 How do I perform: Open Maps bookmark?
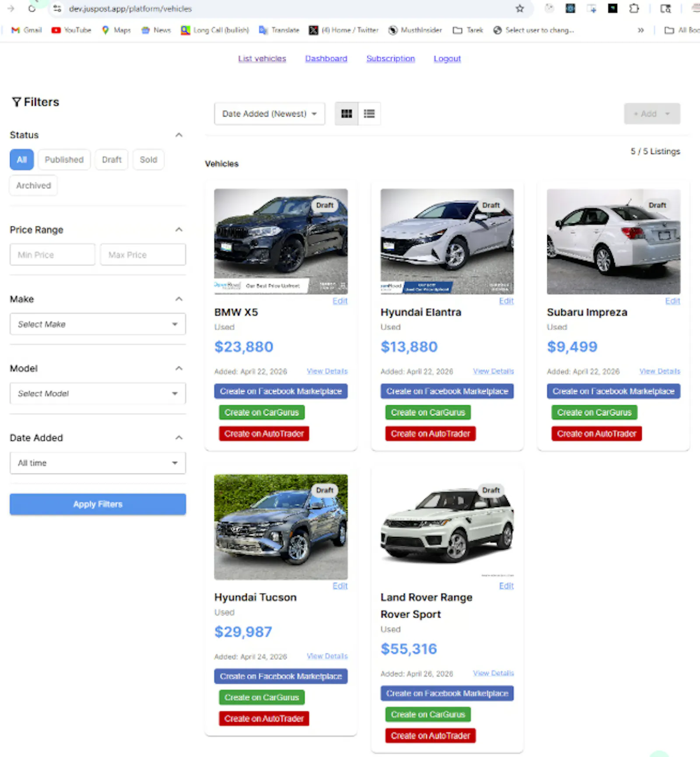coord(116,30)
